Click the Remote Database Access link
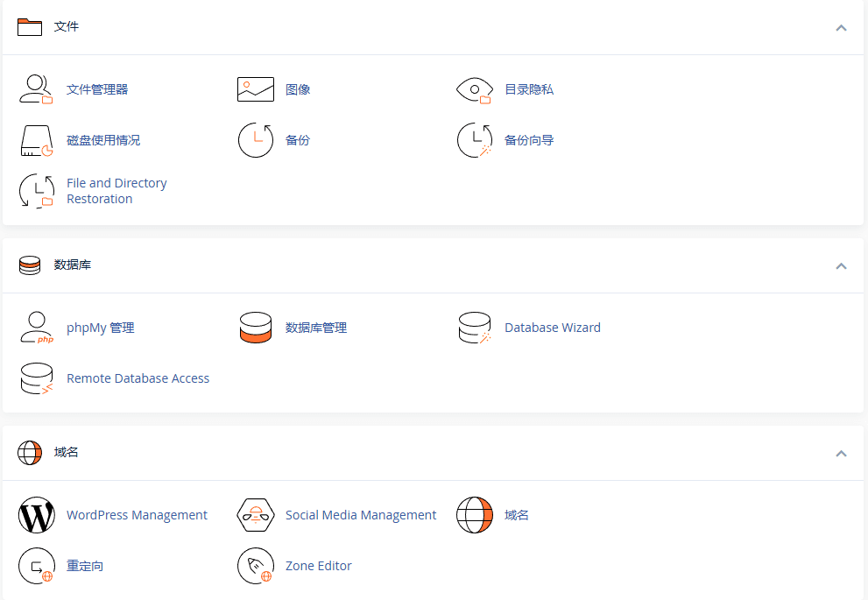Screen dimensions: 868x600 (x=138, y=378)
